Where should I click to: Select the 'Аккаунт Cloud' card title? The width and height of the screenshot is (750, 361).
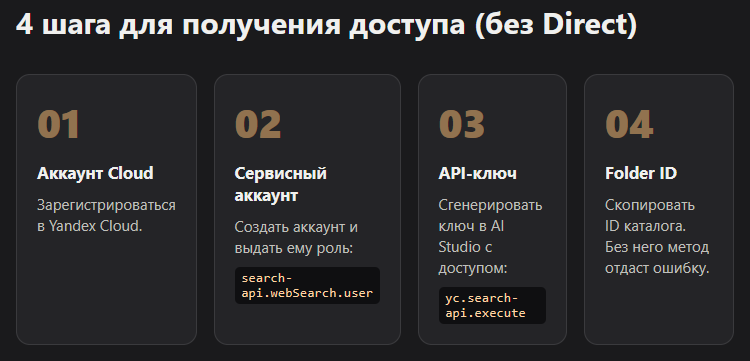tap(95, 173)
